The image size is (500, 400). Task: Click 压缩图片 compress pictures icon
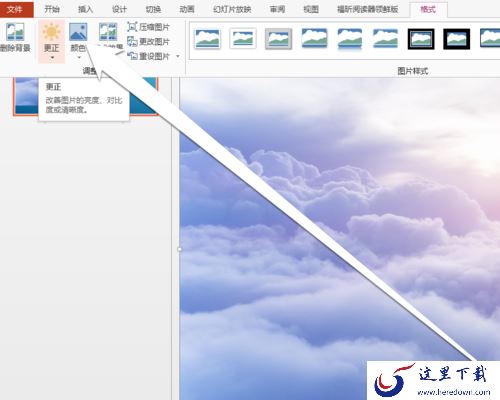click(132, 27)
